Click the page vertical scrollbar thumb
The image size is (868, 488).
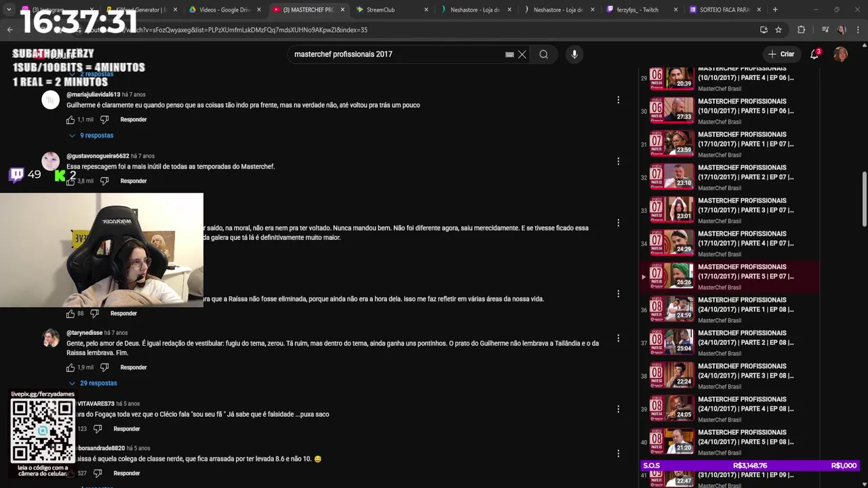pyautogui.click(x=864, y=200)
